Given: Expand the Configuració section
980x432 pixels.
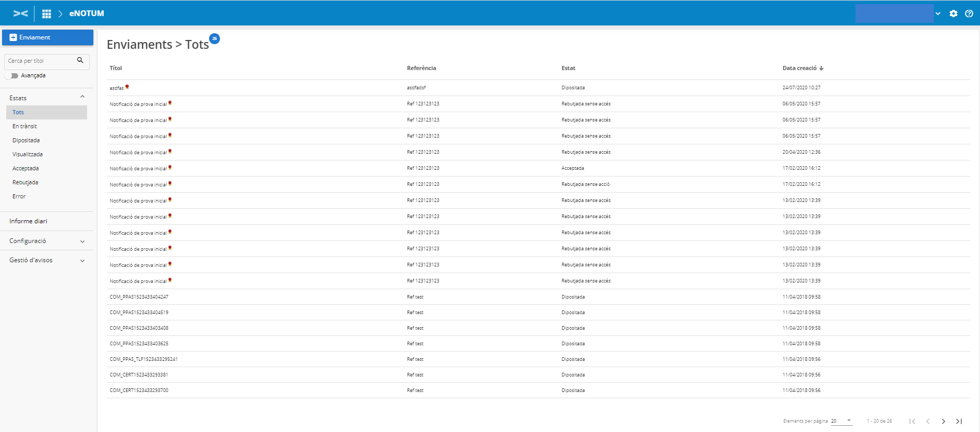Looking at the screenshot, I should click(82, 241).
